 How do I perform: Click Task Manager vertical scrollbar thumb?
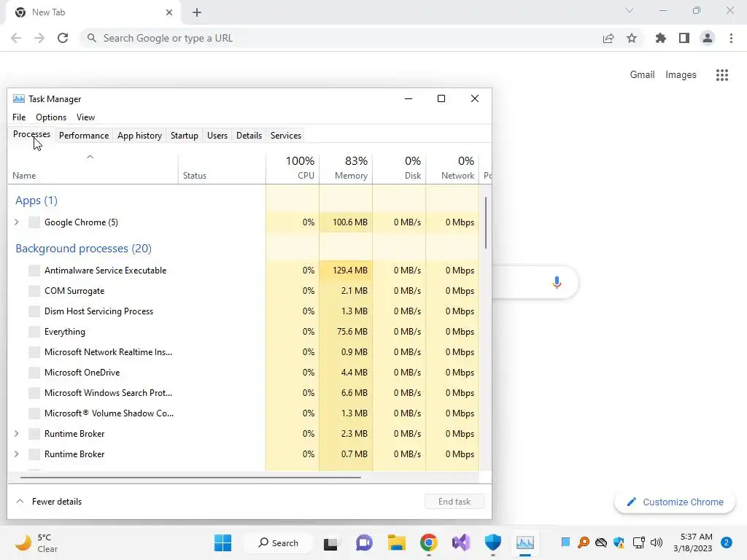click(485, 222)
